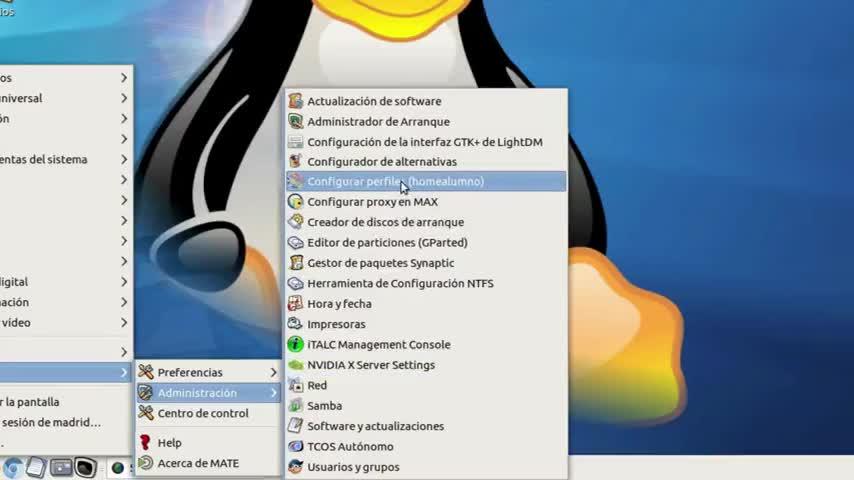Viewport: 854px width, 480px height.
Task: Click the NVIDIA X Server Settings icon
Action: pyautogui.click(x=295, y=364)
